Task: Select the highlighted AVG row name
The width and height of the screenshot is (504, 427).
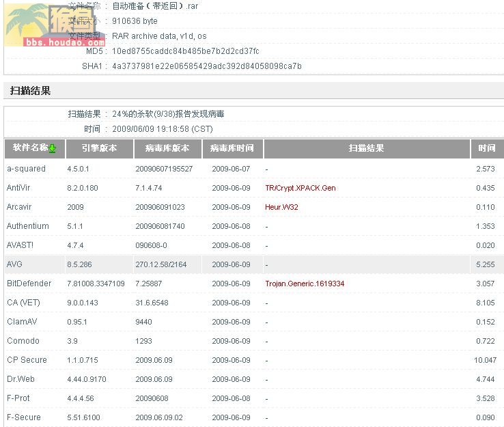Action: pos(14,264)
